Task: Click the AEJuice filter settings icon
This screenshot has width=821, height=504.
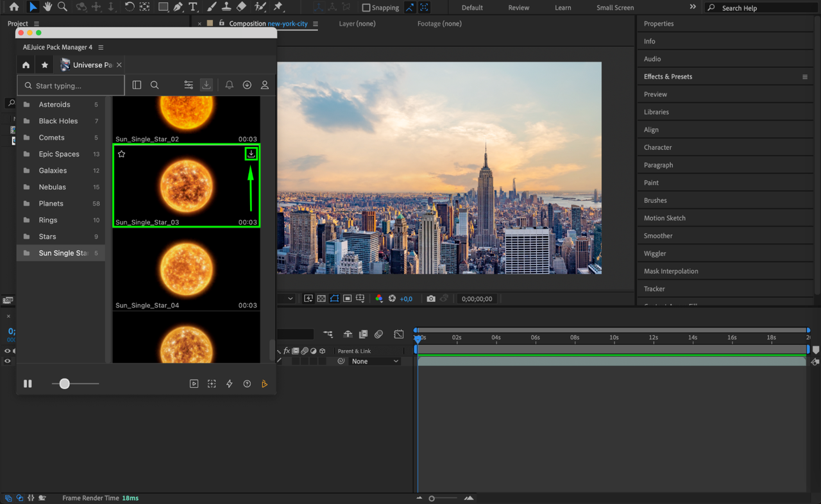Action: [188, 85]
